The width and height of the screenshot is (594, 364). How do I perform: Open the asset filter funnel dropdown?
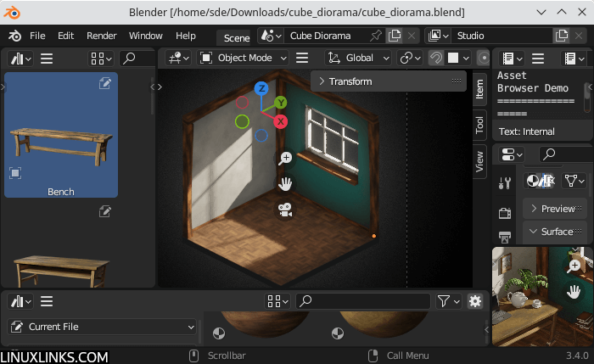click(x=449, y=301)
